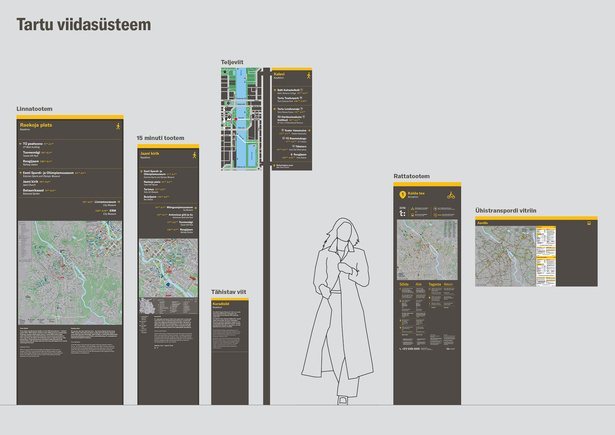Screen dimensions: 615x435
Task: Click the Rattatootem label text
Action: [410, 176]
